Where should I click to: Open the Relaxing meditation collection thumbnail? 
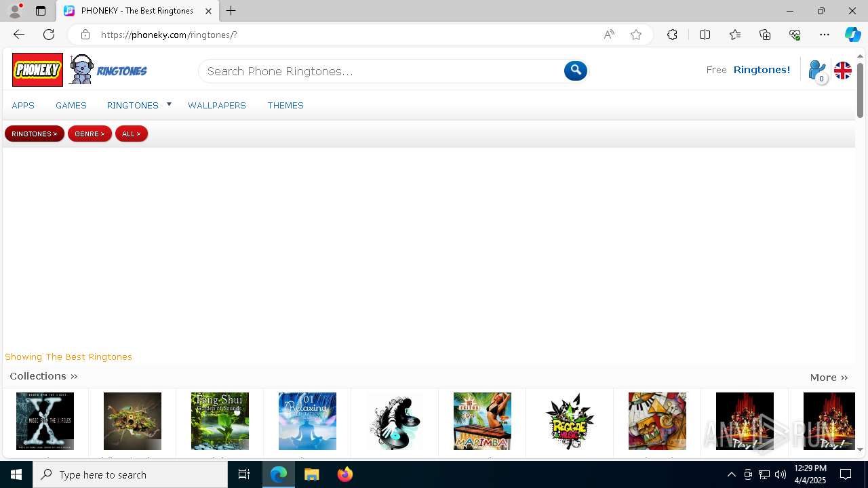(x=307, y=421)
